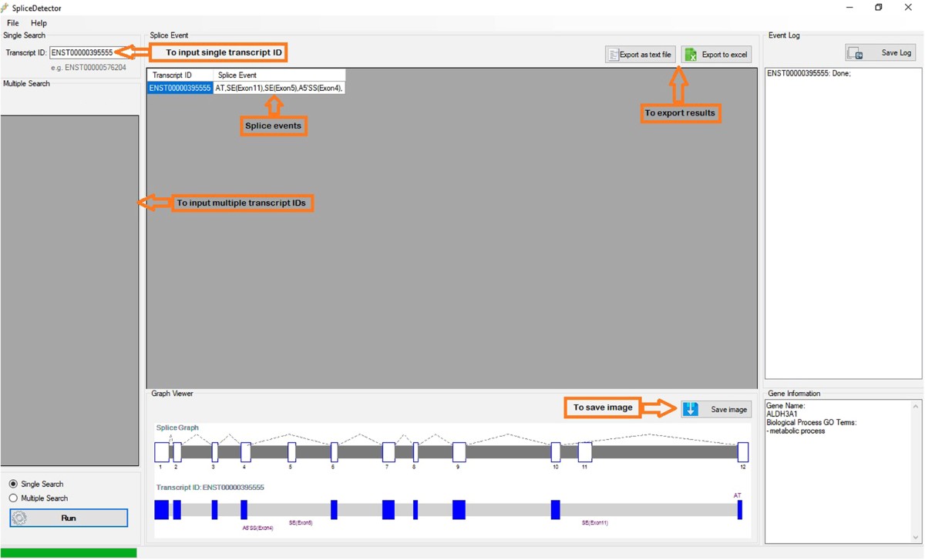Open the Help menu
This screenshot has height=560, width=925.
point(39,23)
